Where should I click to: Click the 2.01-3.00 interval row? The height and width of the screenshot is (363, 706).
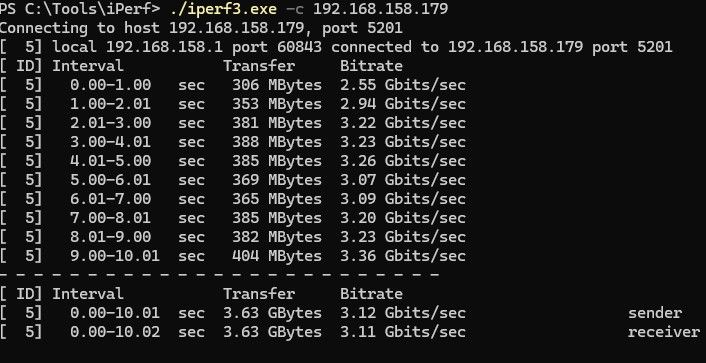pos(232,123)
